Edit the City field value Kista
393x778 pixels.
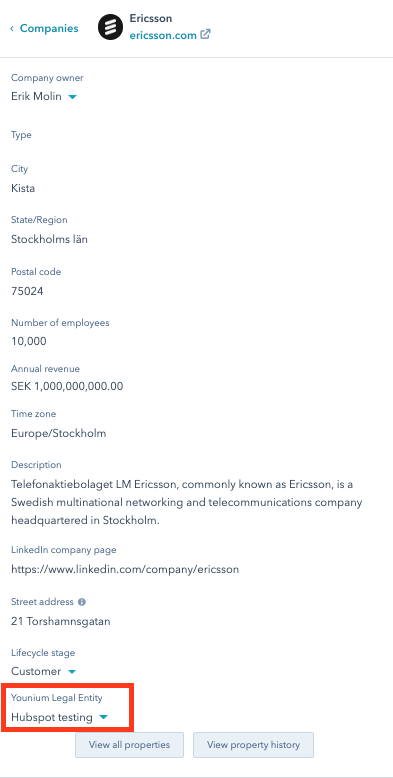23,189
